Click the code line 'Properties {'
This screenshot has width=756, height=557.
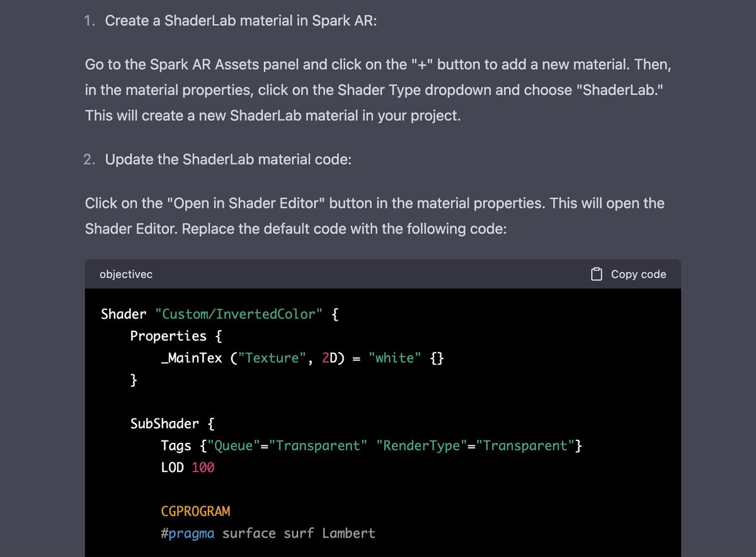(176, 336)
